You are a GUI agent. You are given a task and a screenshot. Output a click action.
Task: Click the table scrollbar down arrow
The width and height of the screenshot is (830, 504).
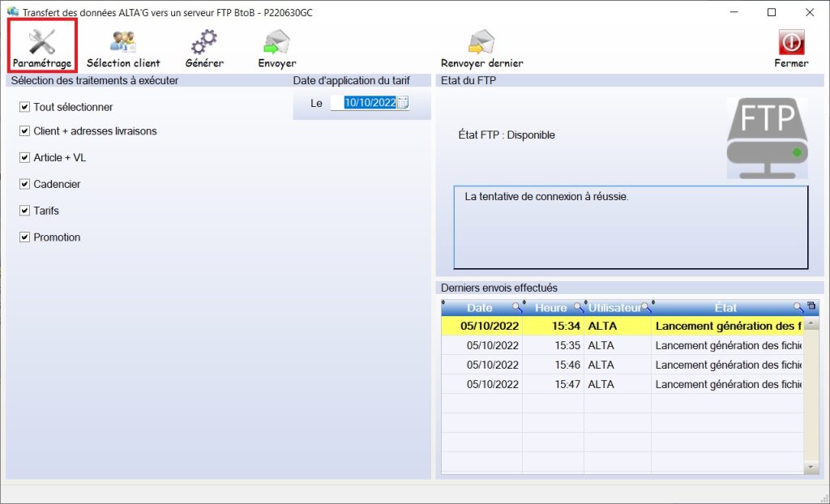[811, 468]
